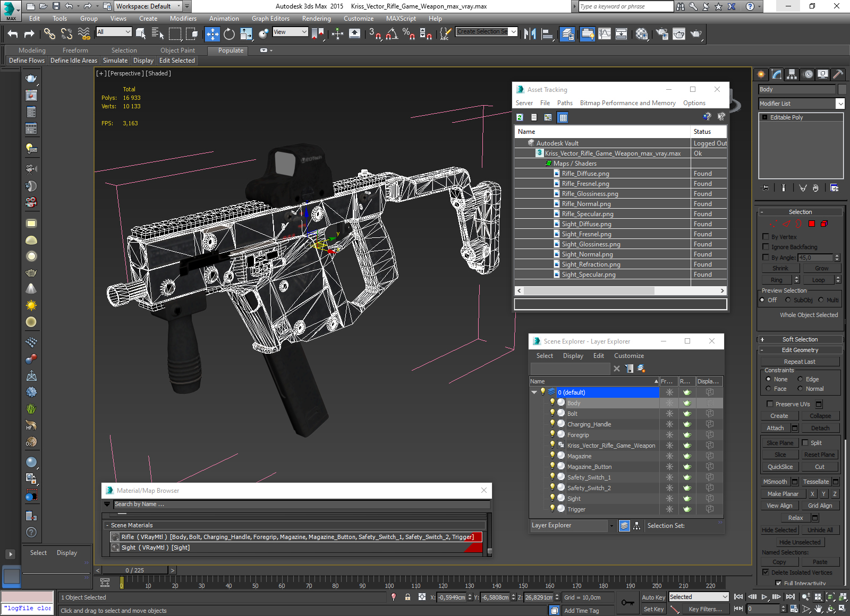Toggle the Angle Snap icon

click(392, 34)
